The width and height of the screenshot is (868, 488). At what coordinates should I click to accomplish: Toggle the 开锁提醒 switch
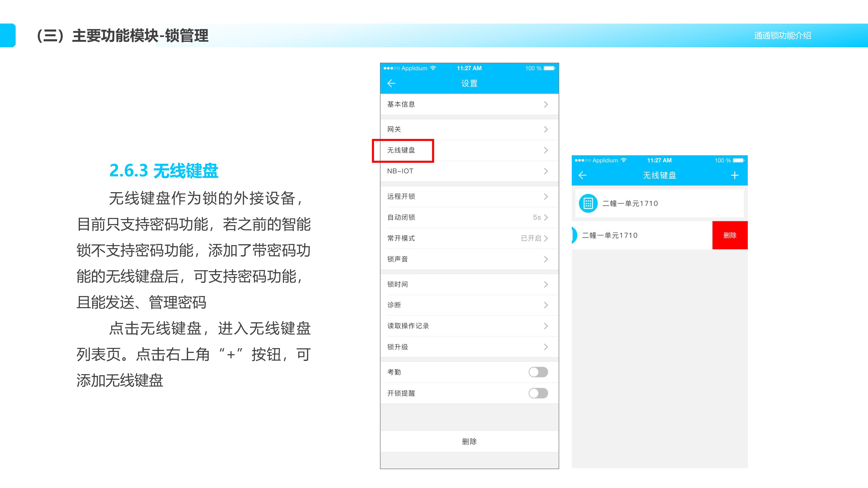click(x=538, y=393)
